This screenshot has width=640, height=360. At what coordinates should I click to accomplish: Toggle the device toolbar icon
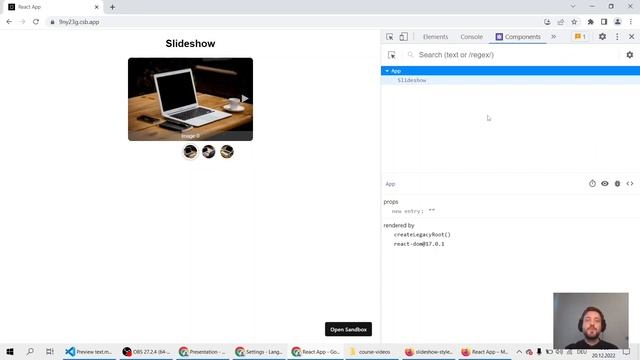tap(404, 37)
